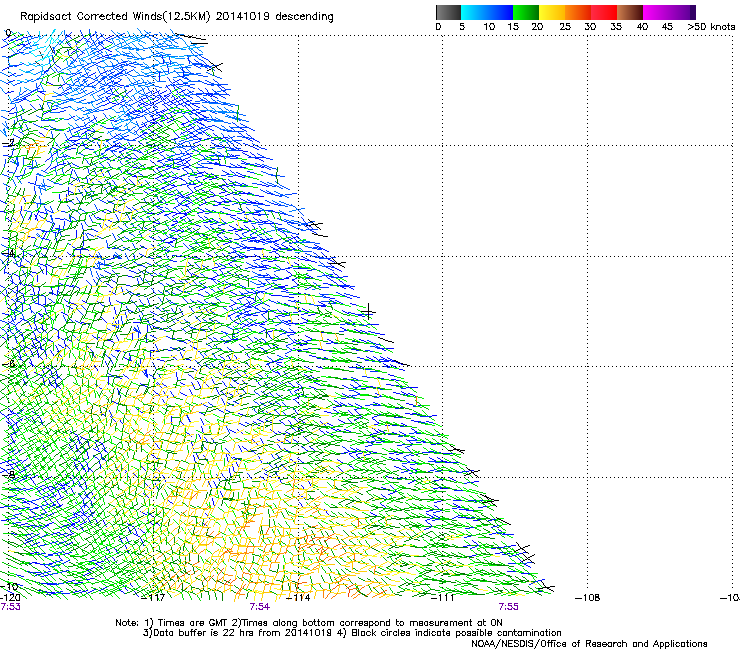Click the title text 'Rapidscat Corrected Winds(12.5KM)'
Screen dimensions: 740x650
point(115,17)
